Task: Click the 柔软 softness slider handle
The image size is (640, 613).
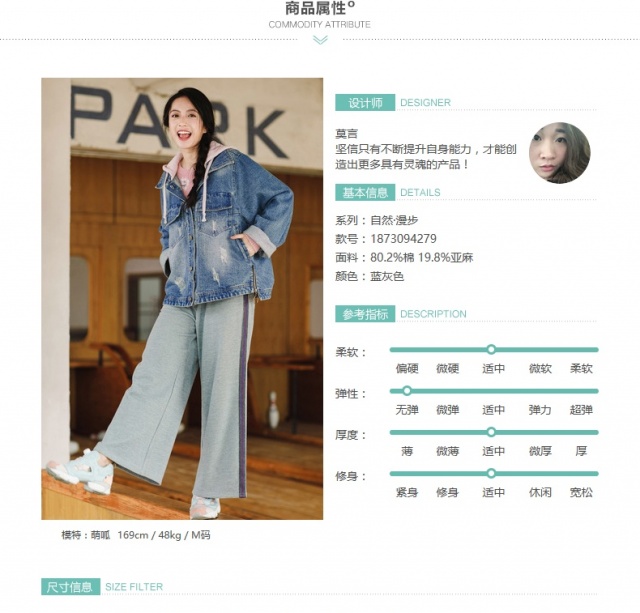Action: pos(491,349)
